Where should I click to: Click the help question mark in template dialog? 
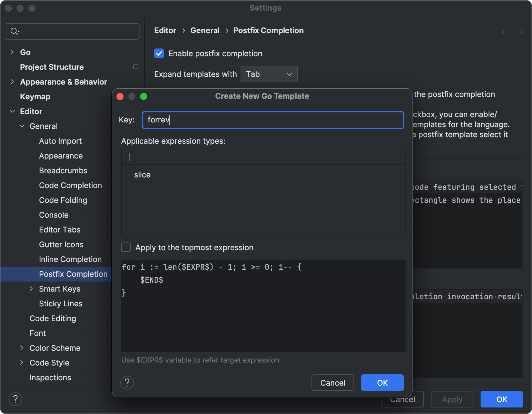point(127,383)
